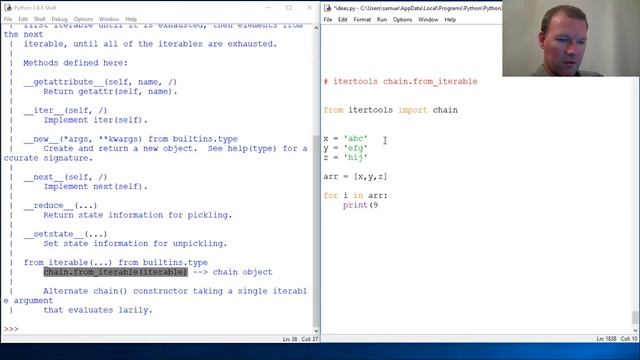Click 'Return state information for pickling.' line
The height and width of the screenshot is (360, 640).
point(138,215)
